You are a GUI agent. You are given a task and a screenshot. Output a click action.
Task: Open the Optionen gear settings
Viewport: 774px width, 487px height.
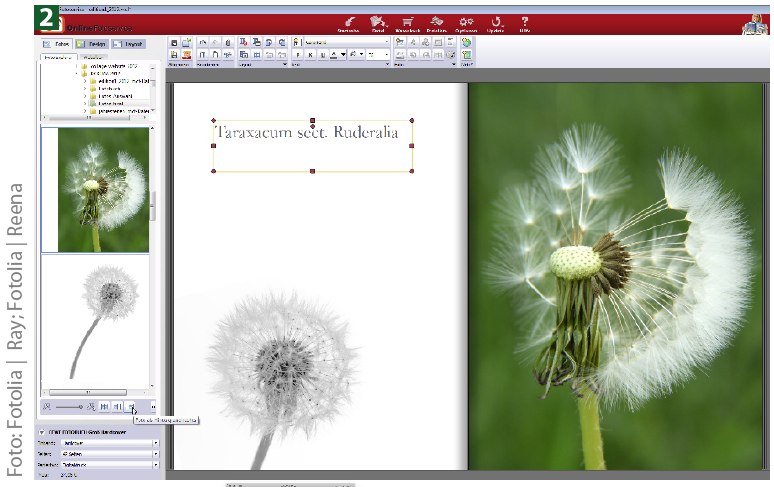pyautogui.click(x=466, y=22)
